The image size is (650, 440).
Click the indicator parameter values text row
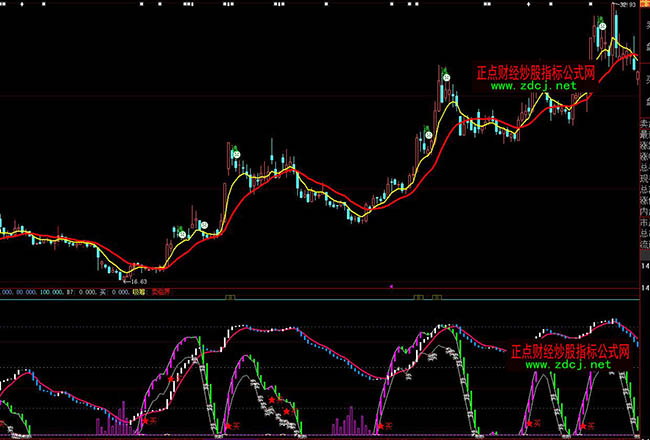tap(60, 294)
